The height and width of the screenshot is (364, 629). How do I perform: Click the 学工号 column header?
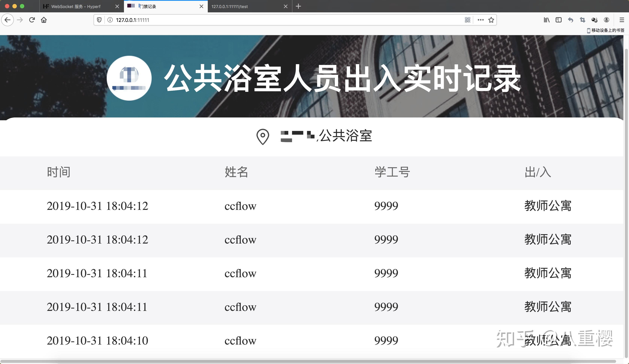392,172
